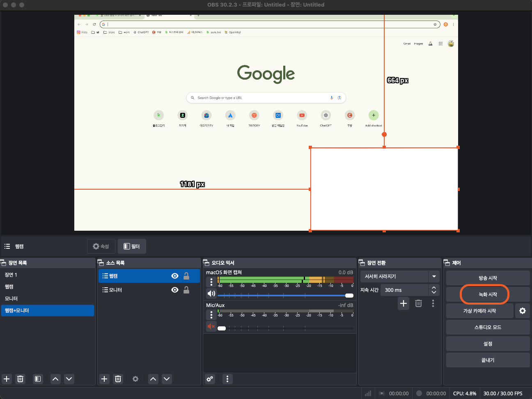Open virtual camera settings gear

[x=523, y=311]
